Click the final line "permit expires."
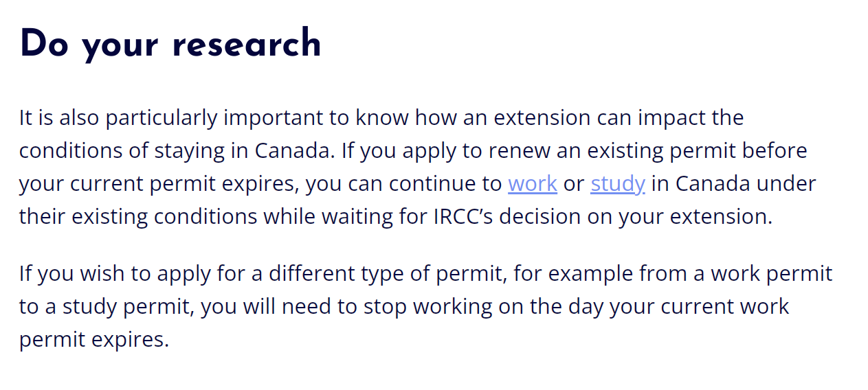Viewport: 868px width, 390px height. 93,340
